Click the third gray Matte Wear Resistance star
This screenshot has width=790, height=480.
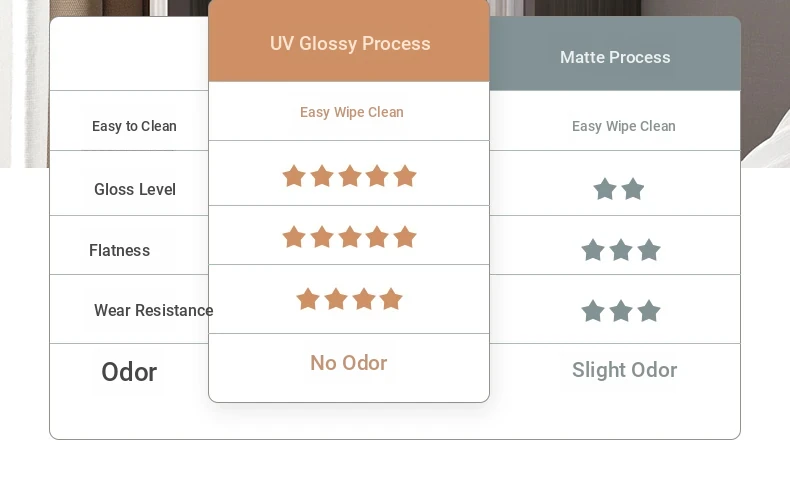(x=649, y=311)
